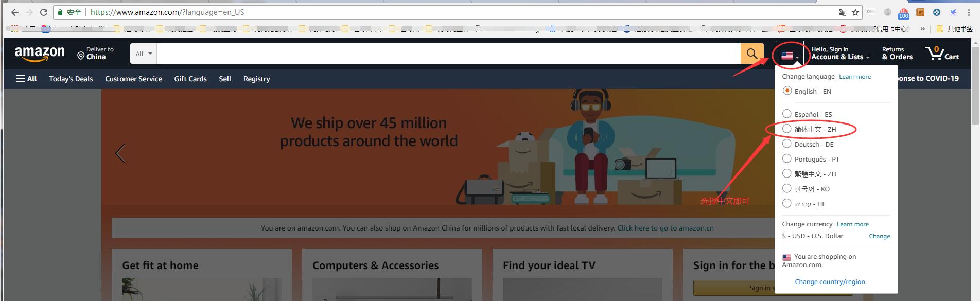Open 'Find your ideal TV' card
This screenshot has width=980, height=301.
coord(582,275)
